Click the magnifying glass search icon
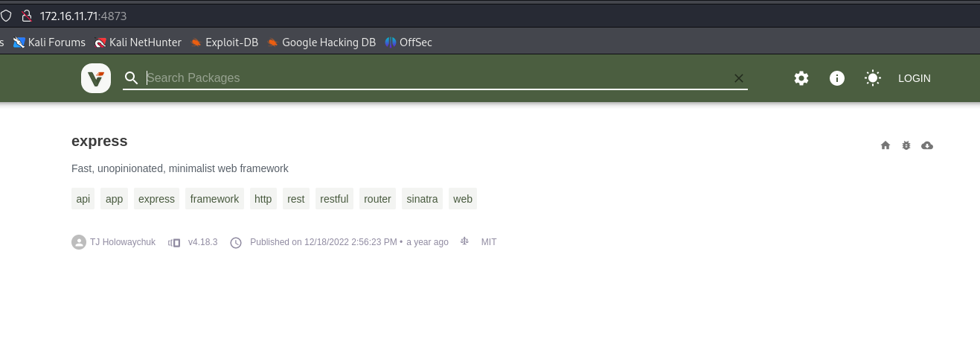 [x=132, y=78]
